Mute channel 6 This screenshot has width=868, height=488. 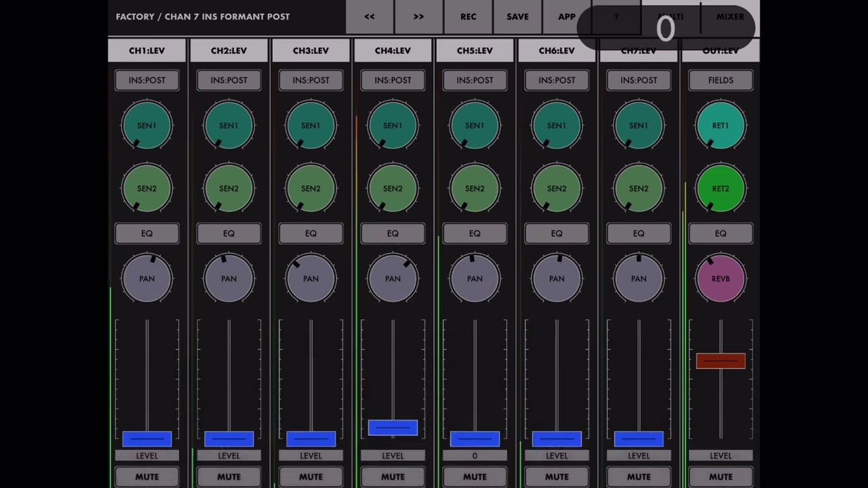(557, 476)
